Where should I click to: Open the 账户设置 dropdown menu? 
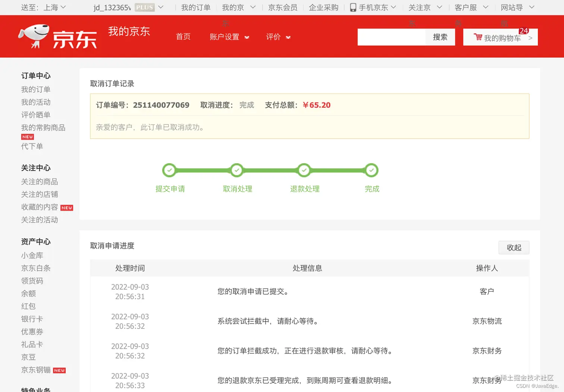229,37
